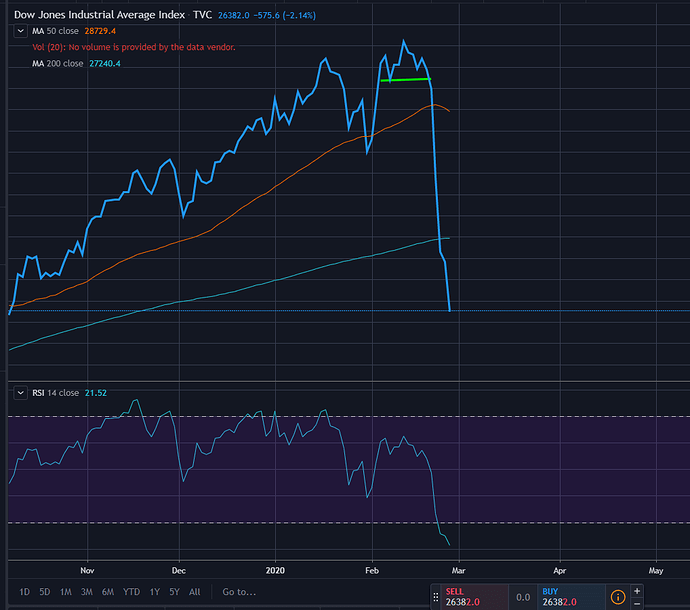Click the Feb label on time axis
Viewport: 690px width, 610px height.
pos(372,571)
